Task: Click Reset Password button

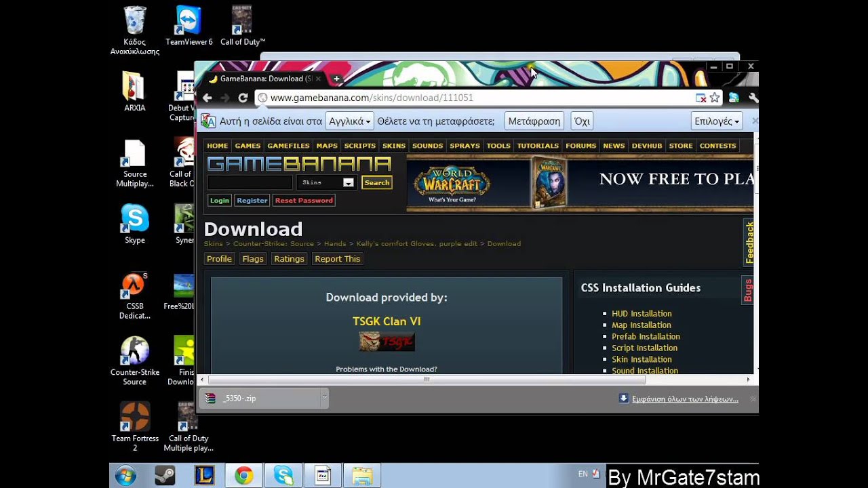Action: click(304, 200)
